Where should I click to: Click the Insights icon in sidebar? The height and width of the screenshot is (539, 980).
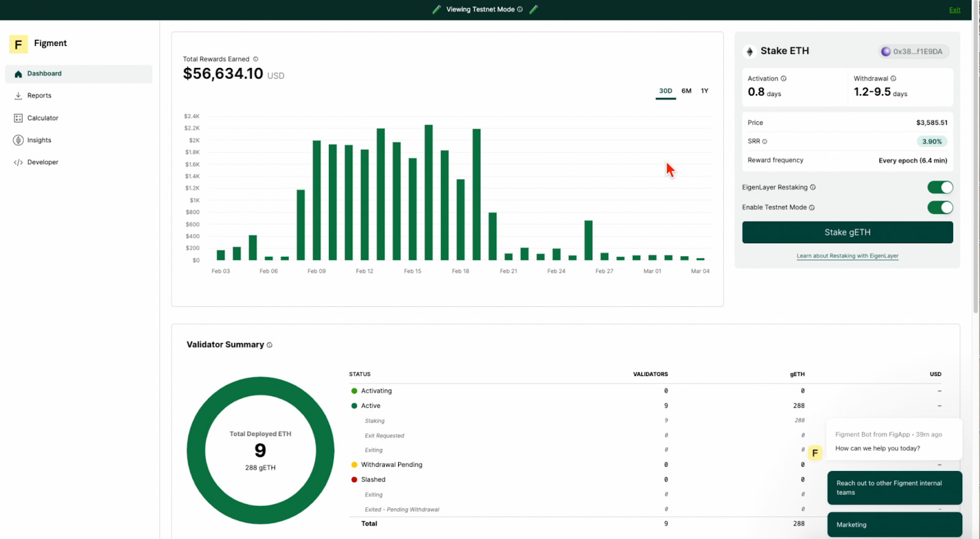coord(18,140)
